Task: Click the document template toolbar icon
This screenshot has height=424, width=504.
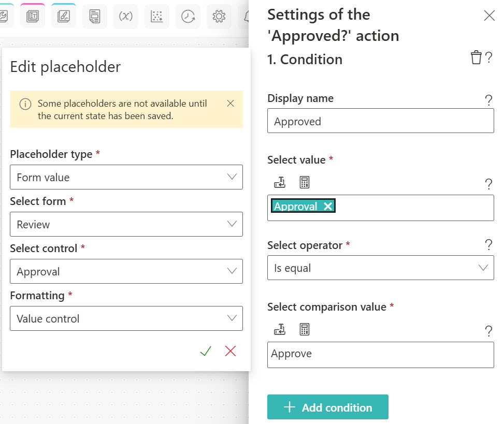Action: (95, 17)
